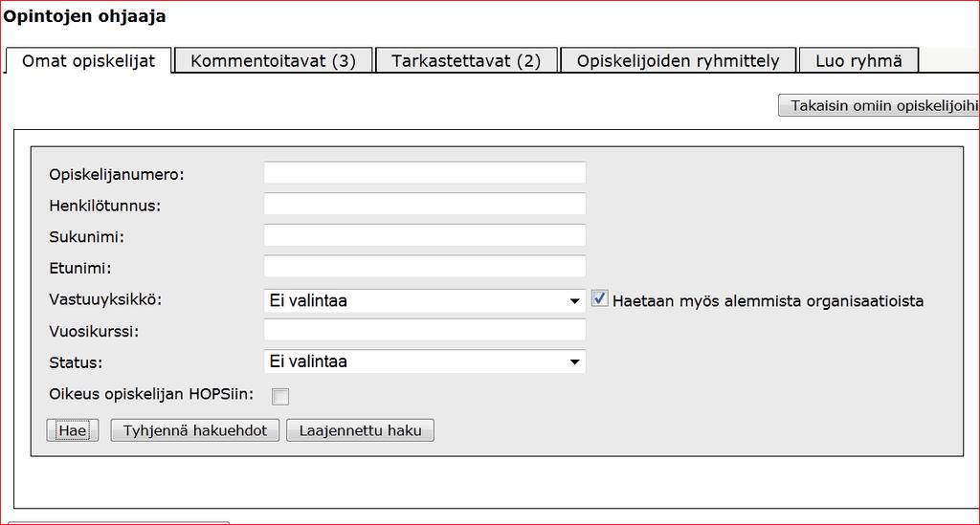Click the Status label text

(x=76, y=362)
